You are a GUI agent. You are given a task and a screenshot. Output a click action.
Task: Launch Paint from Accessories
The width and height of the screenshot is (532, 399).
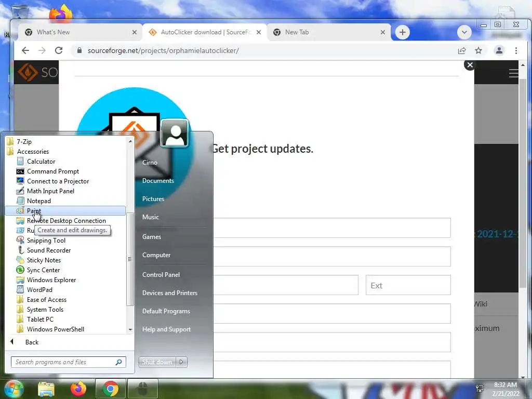pyautogui.click(x=65, y=211)
